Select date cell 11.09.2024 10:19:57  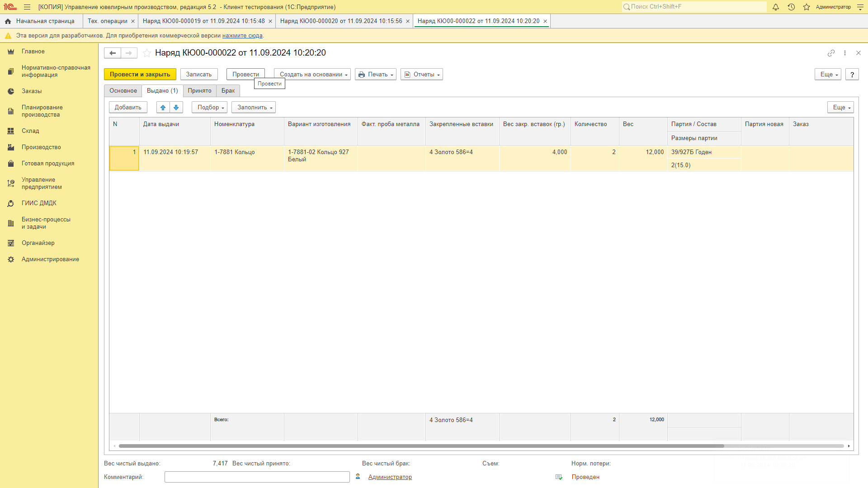(175, 159)
